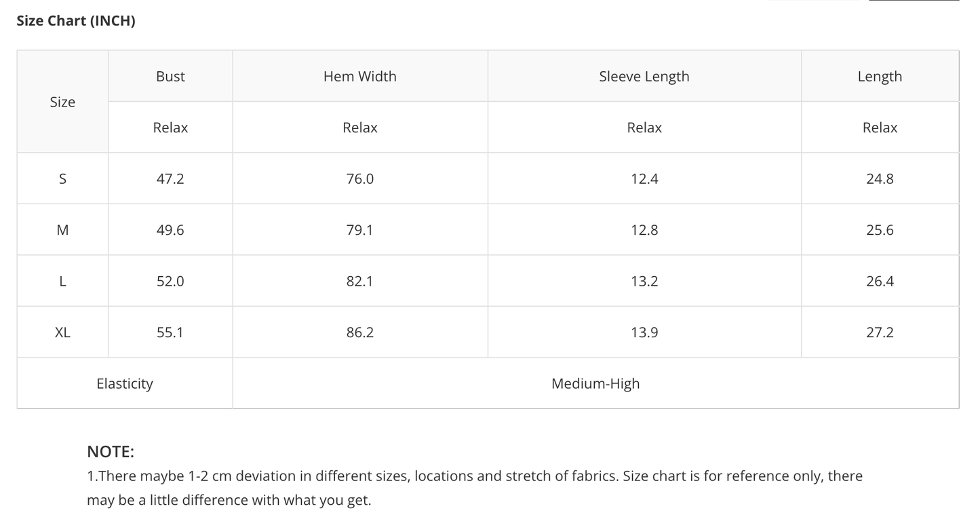The image size is (980, 517).
Task: Select the Bust column header
Action: (170, 77)
